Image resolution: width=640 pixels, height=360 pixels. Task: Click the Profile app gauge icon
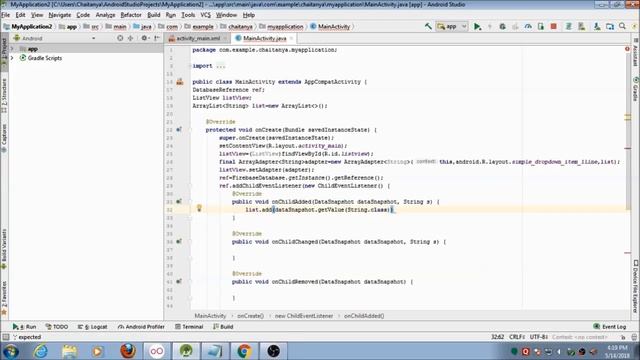(528, 27)
